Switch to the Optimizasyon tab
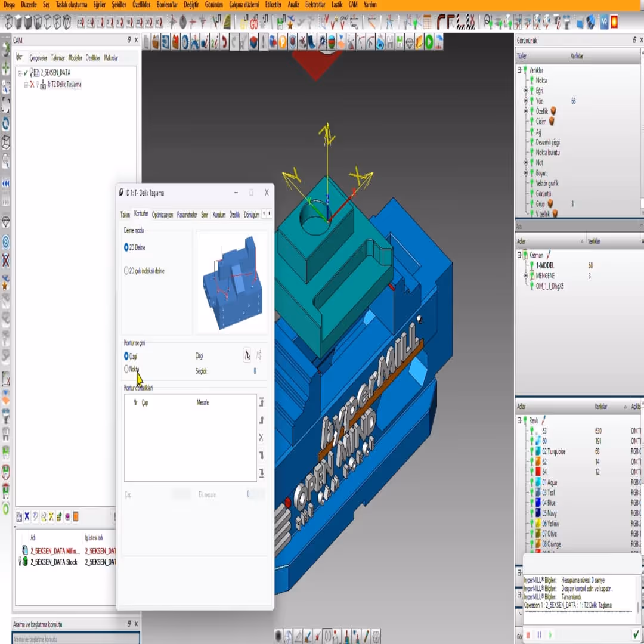 point(162,215)
